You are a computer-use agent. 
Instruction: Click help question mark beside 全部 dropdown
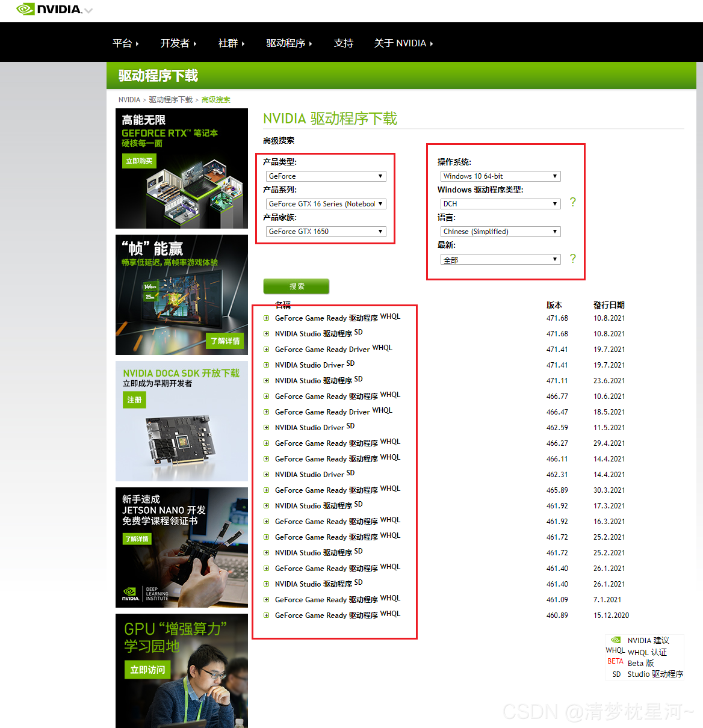(x=572, y=259)
